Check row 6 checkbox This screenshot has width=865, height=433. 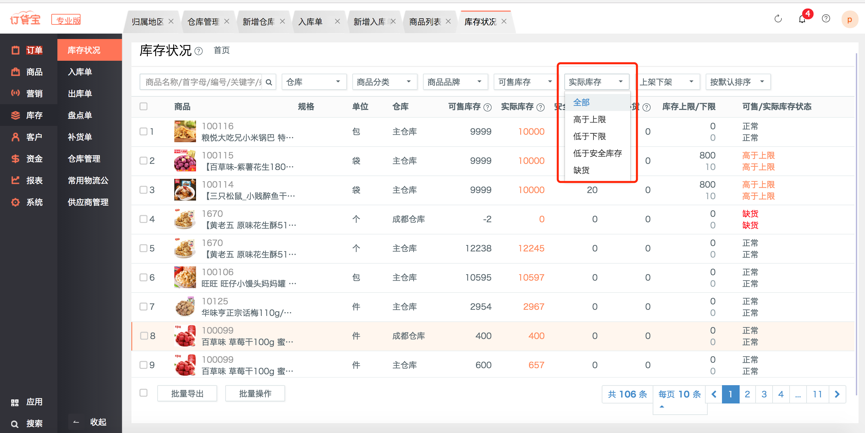(143, 277)
